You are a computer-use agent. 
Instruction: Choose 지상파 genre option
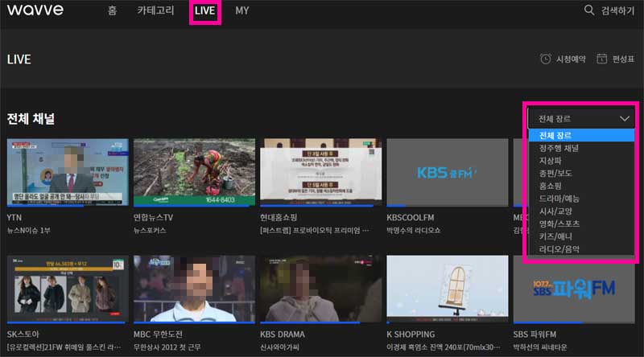550,161
